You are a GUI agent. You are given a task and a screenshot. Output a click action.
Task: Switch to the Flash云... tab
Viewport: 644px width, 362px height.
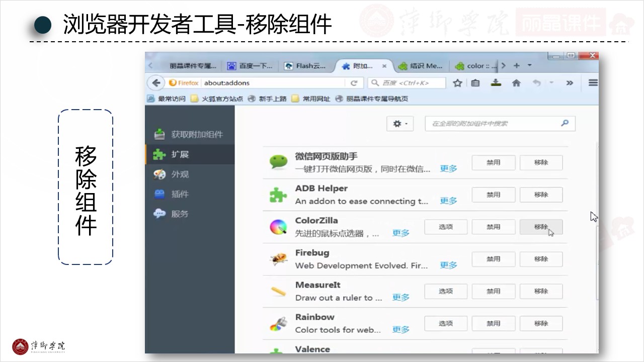pos(305,66)
